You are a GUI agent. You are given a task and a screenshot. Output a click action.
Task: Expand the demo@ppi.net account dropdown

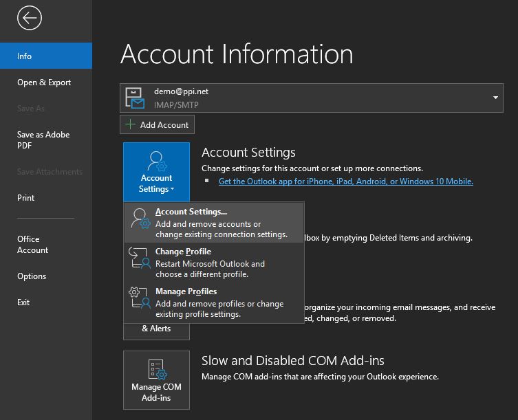point(495,98)
